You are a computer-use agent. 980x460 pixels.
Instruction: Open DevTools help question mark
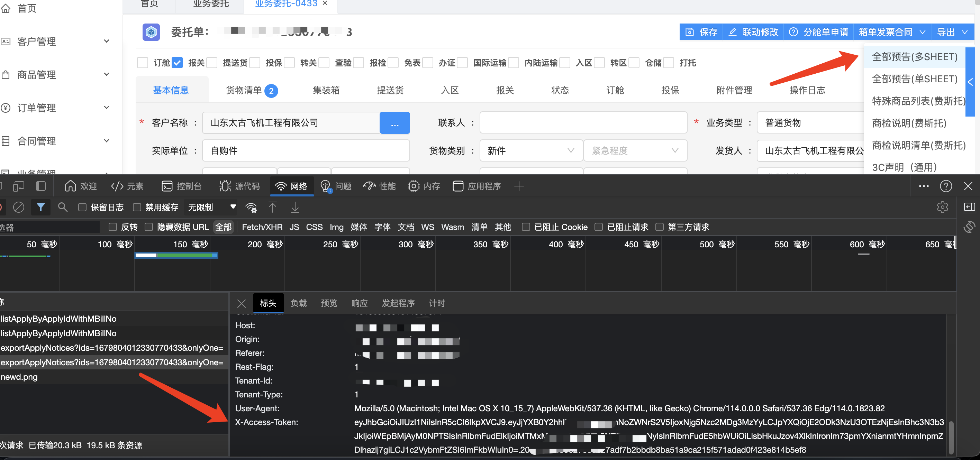tap(946, 186)
